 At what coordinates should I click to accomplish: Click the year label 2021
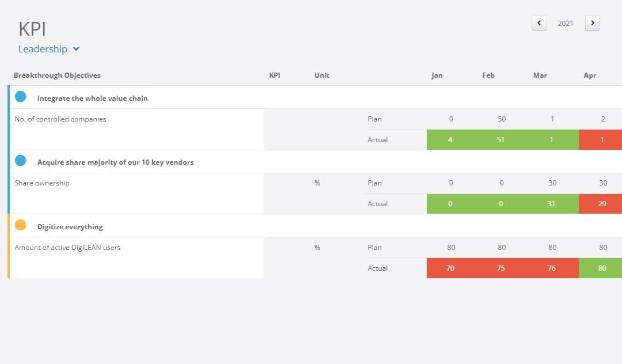[565, 23]
